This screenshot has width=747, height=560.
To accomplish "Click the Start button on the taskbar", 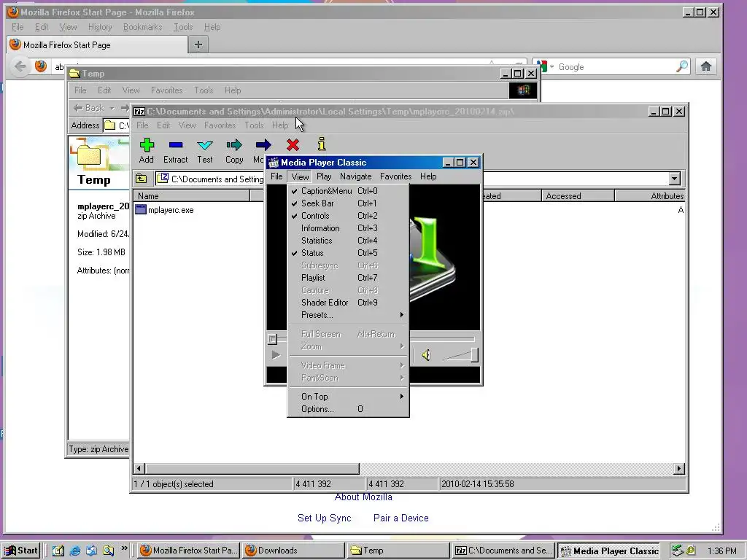I will tap(21, 551).
